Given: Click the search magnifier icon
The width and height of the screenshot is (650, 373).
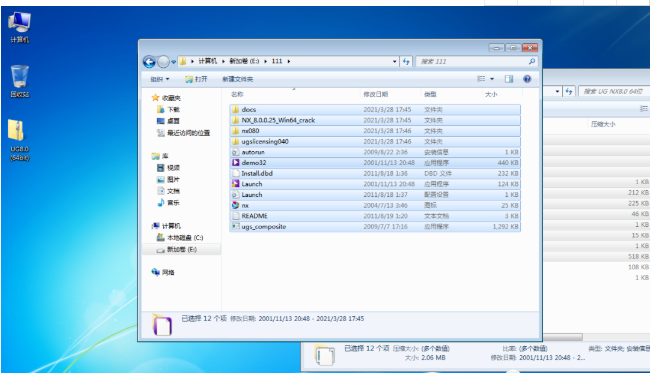Looking at the screenshot, I should (532, 61).
